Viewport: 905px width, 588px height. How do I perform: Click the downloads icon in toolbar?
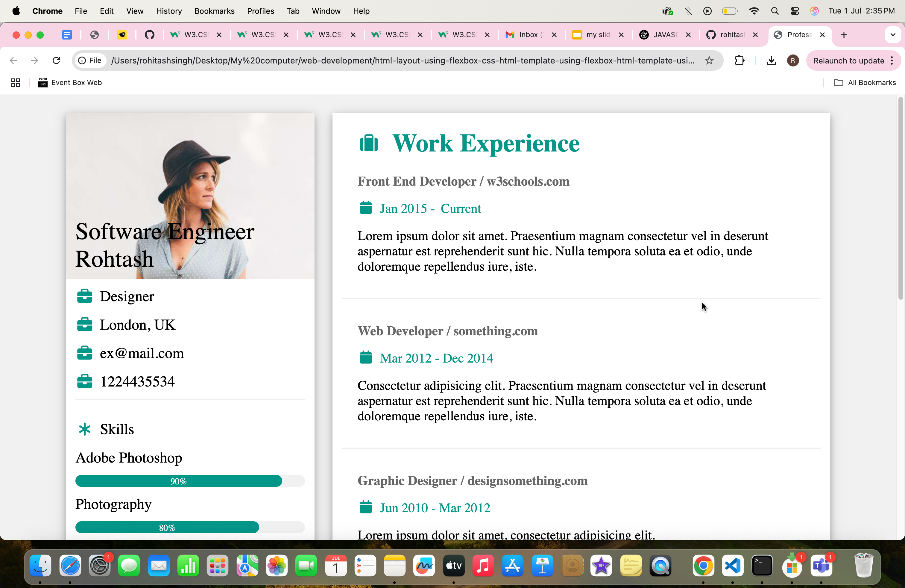tap(771, 60)
